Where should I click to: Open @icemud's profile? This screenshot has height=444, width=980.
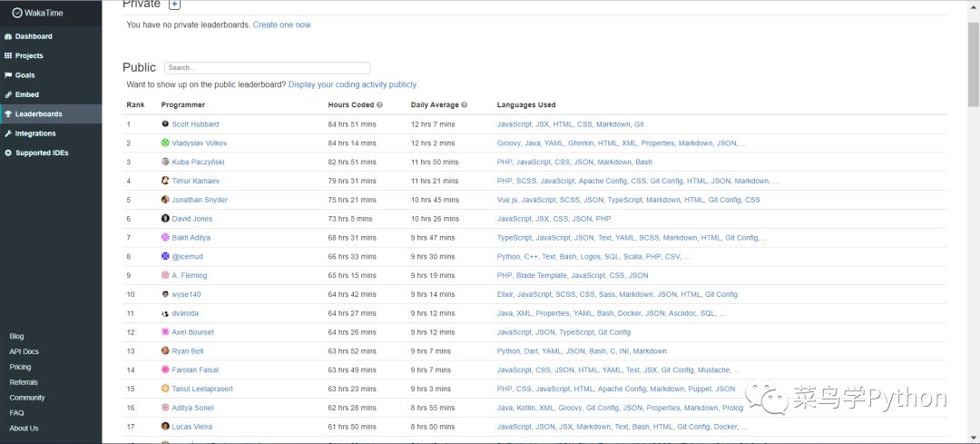188,256
